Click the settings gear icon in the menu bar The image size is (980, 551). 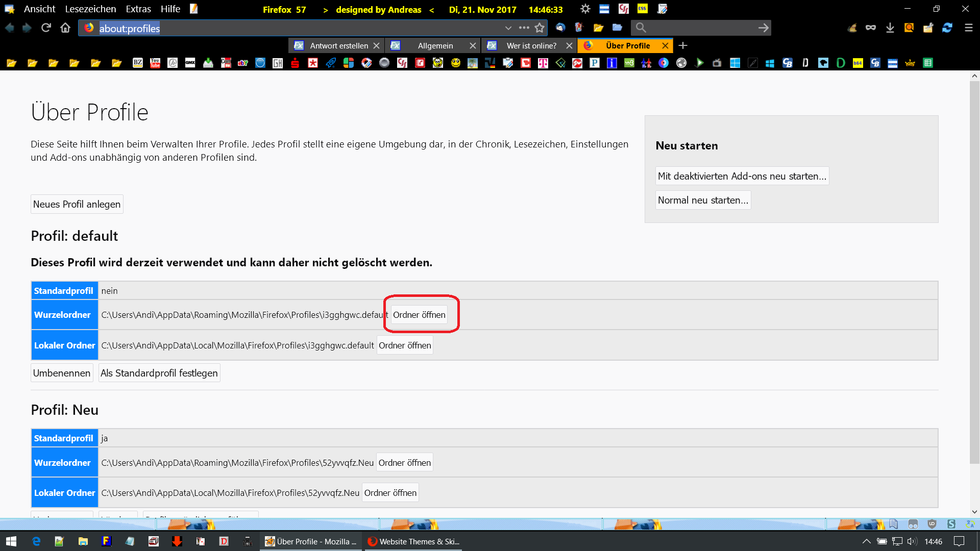585,9
